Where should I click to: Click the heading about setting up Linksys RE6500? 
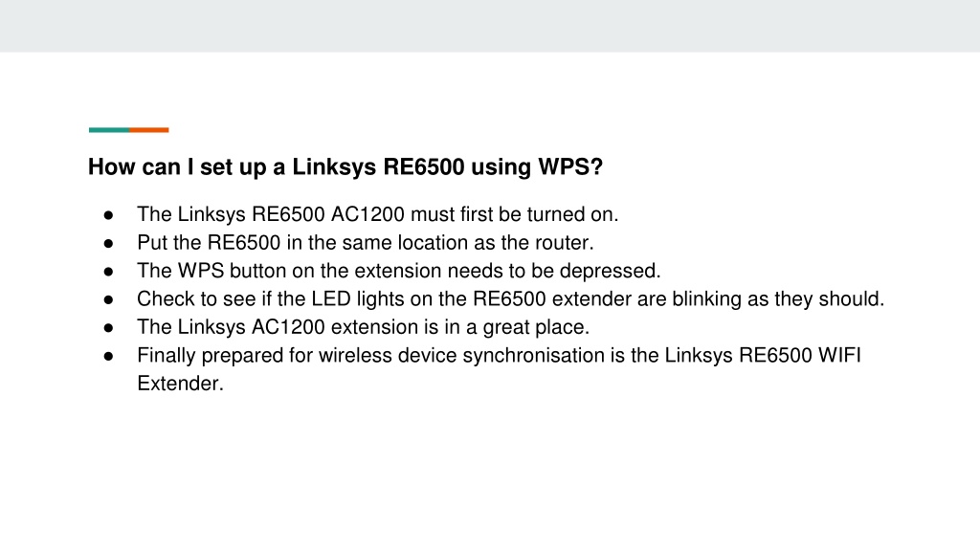pyautogui.click(x=345, y=166)
